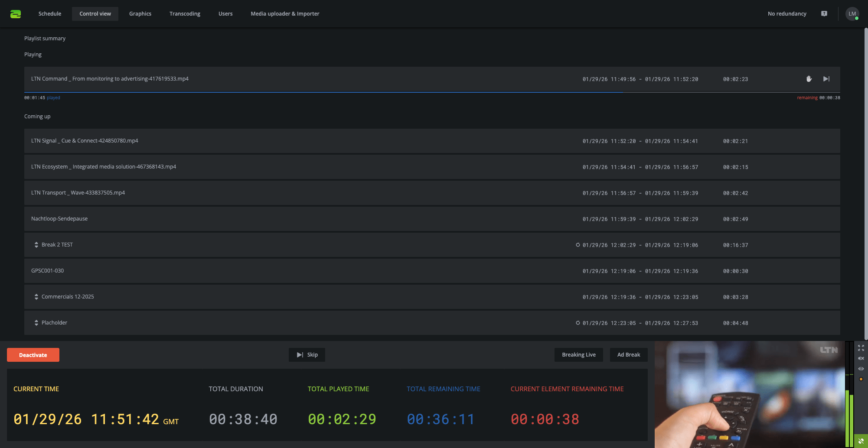The width and height of the screenshot is (868, 448).
Task: Toggle the muted speaker icon for preview
Action: (x=861, y=358)
